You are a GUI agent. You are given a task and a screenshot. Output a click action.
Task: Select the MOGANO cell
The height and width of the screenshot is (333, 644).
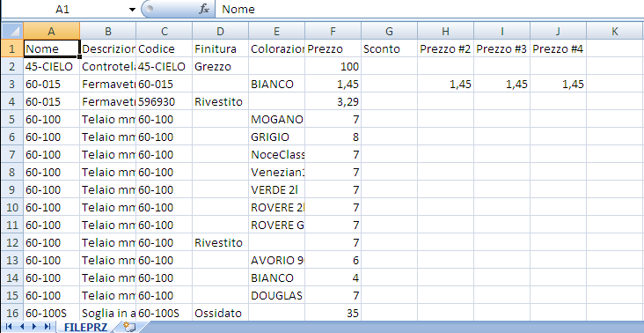click(276, 120)
